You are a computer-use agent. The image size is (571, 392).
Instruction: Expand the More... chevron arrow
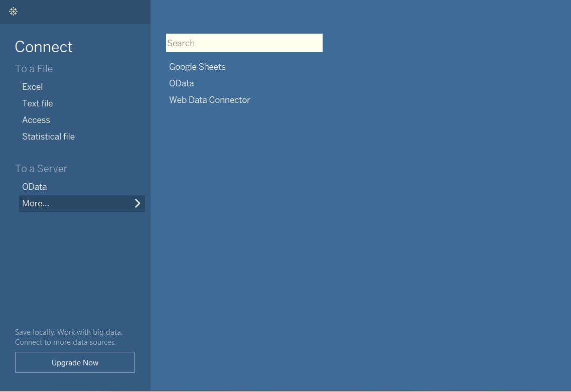click(137, 203)
